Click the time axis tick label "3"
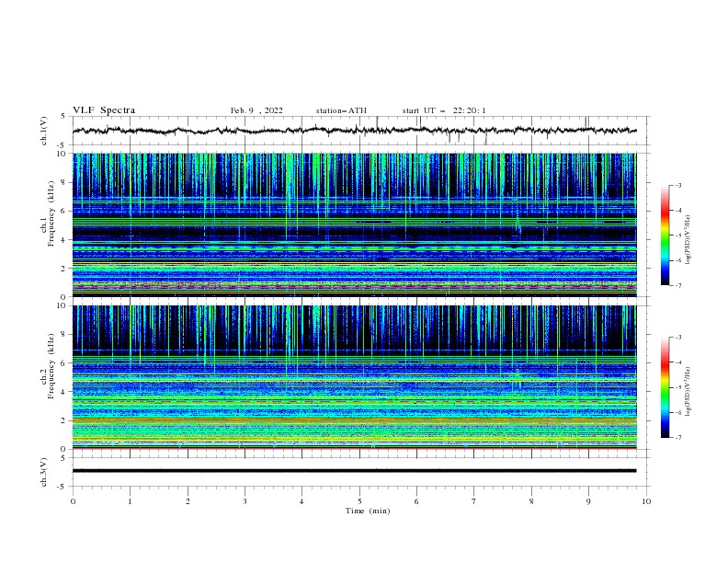This screenshot has height=563, width=728. pyautogui.click(x=245, y=501)
